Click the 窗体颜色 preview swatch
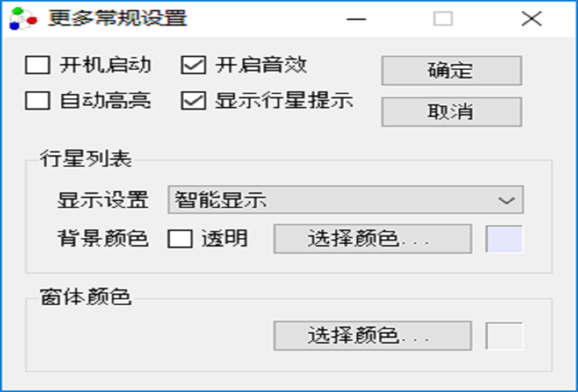The width and height of the screenshot is (578, 392). pyautogui.click(x=504, y=336)
